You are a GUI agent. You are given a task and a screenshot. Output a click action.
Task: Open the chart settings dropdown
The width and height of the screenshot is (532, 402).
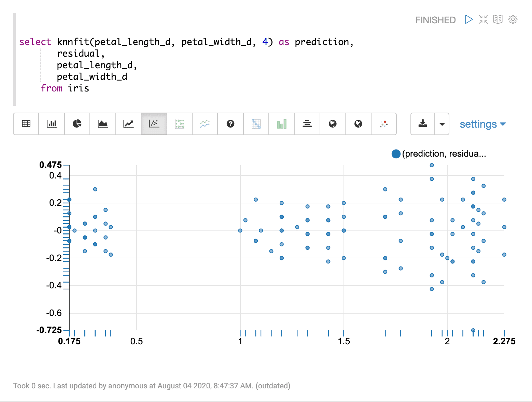pyautogui.click(x=482, y=124)
